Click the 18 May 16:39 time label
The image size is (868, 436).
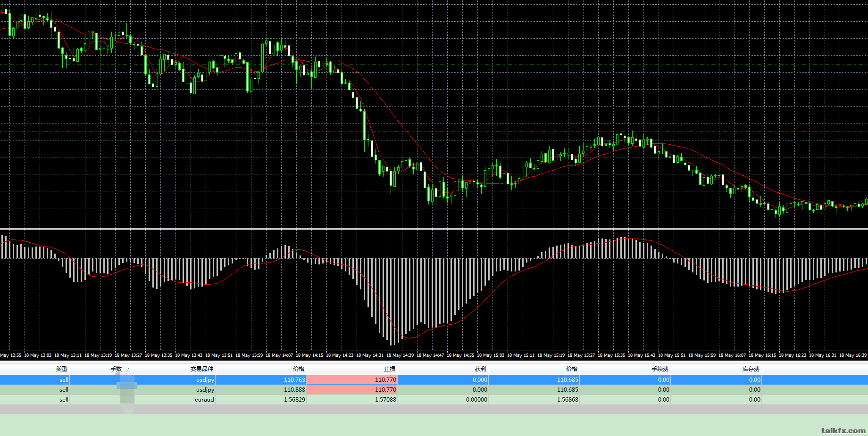pos(853,355)
